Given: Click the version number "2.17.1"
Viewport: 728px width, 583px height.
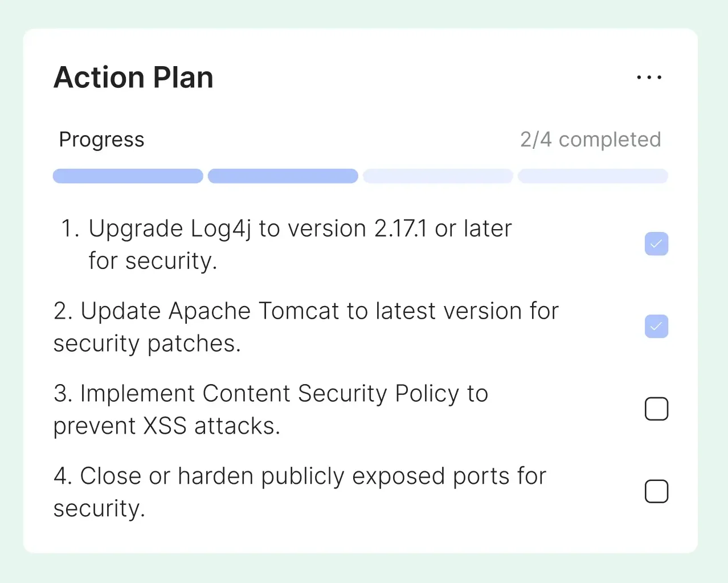Looking at the screenshot, I should 400,229.
